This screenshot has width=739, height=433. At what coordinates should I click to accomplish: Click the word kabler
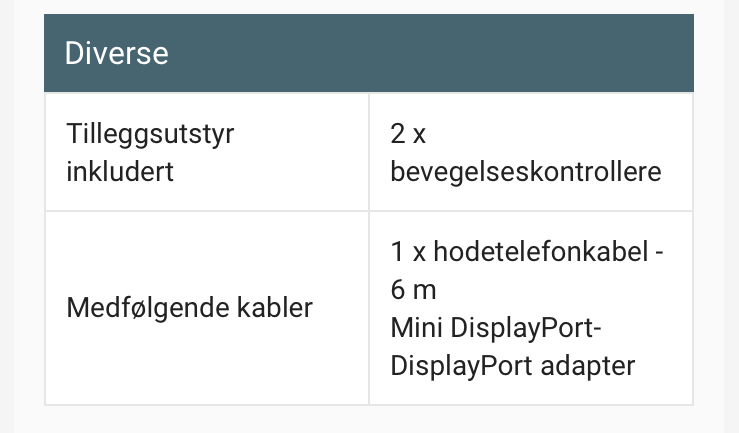[275, 308]
